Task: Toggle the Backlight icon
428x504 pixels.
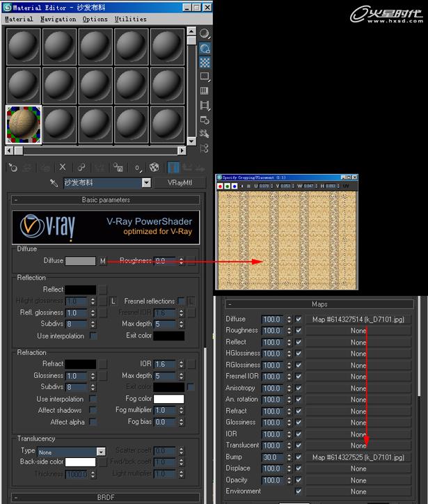Action: click(205, 49)
